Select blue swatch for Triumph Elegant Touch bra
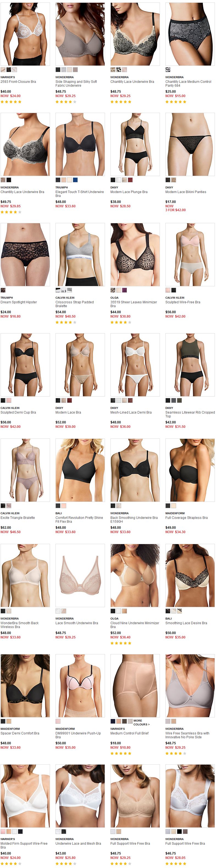The width and height of the screenshot is (219, 868). point(75,180)
